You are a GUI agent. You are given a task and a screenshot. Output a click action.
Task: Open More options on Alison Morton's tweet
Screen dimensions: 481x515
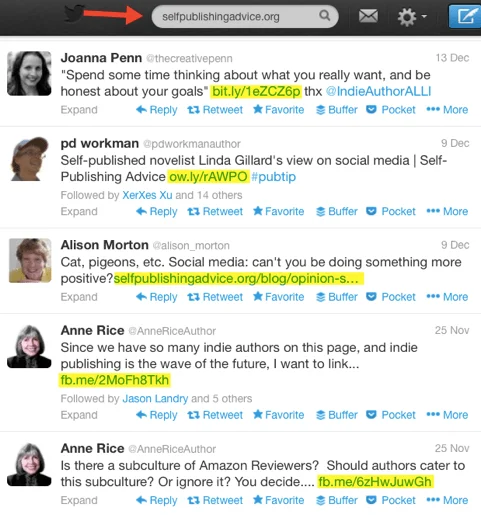[x=447, y=297]
